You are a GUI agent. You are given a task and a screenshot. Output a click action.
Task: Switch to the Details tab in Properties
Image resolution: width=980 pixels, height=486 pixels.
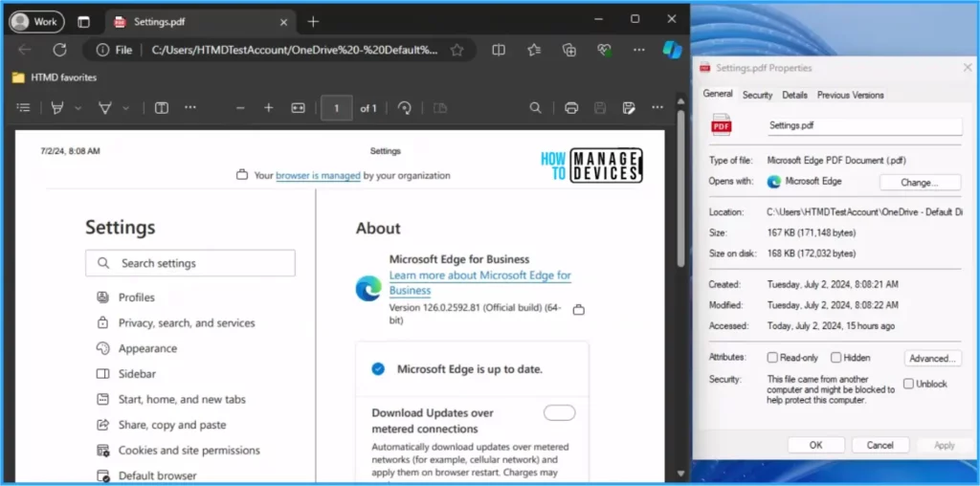point(795,95)
